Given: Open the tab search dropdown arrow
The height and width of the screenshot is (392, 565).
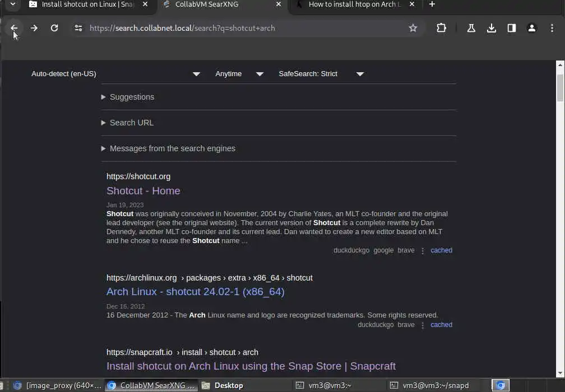Looking at the screenshot, I should 12,4.
